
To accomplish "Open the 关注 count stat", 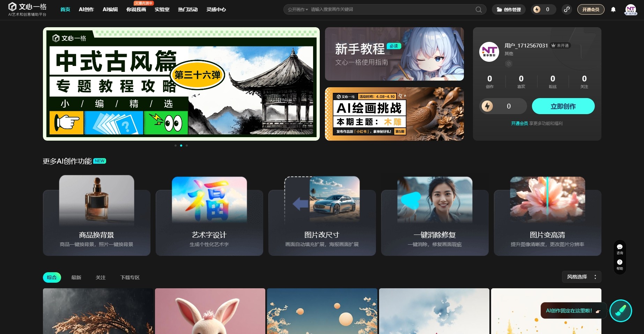I will (x=584, y=82).
